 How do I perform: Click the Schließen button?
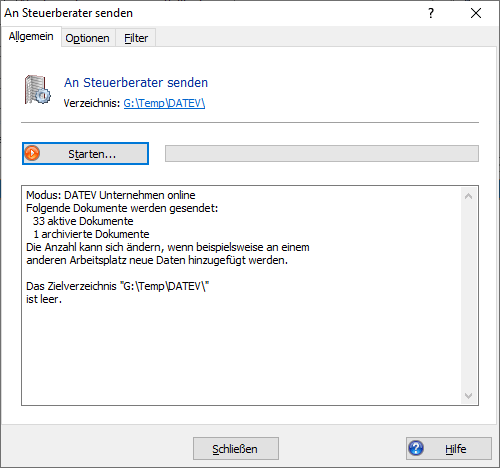(x=236, y=449)
